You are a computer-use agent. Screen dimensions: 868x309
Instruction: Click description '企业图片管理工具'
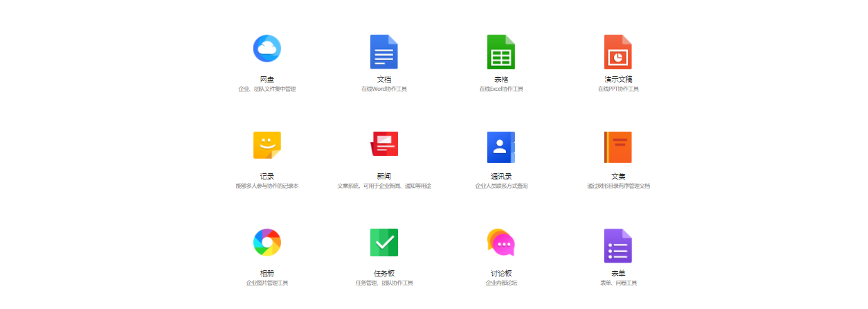(x=267, y=283)
